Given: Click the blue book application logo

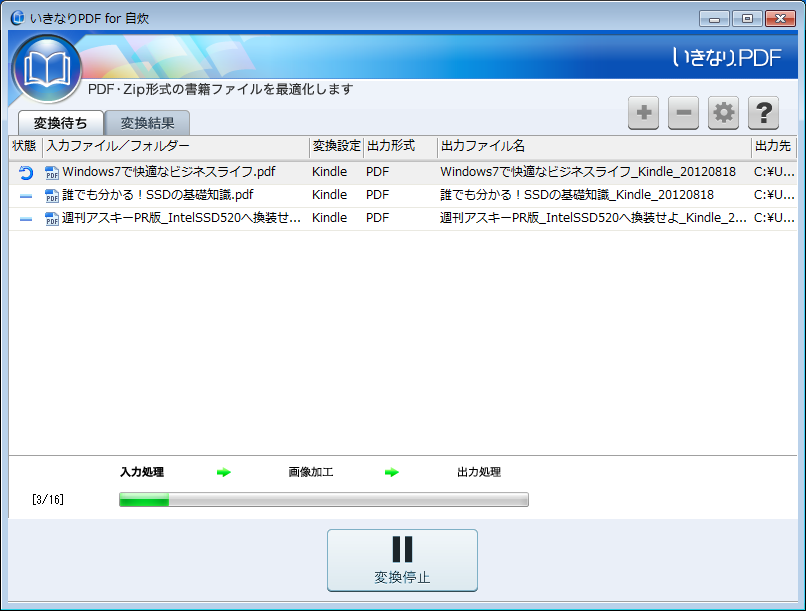Looking at the screenshot, I should 47,69.
